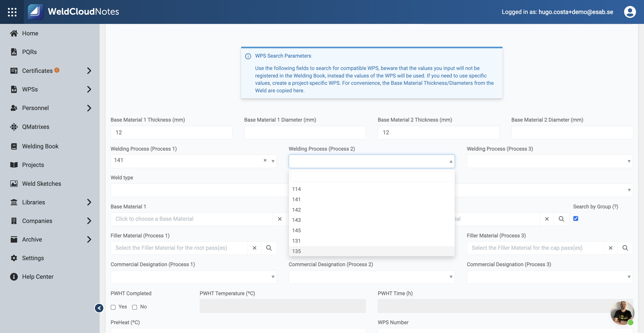Click the Help Center info icon
This screenshot has width=644, height=333.
pyautogui.click(x=14, y=277)
